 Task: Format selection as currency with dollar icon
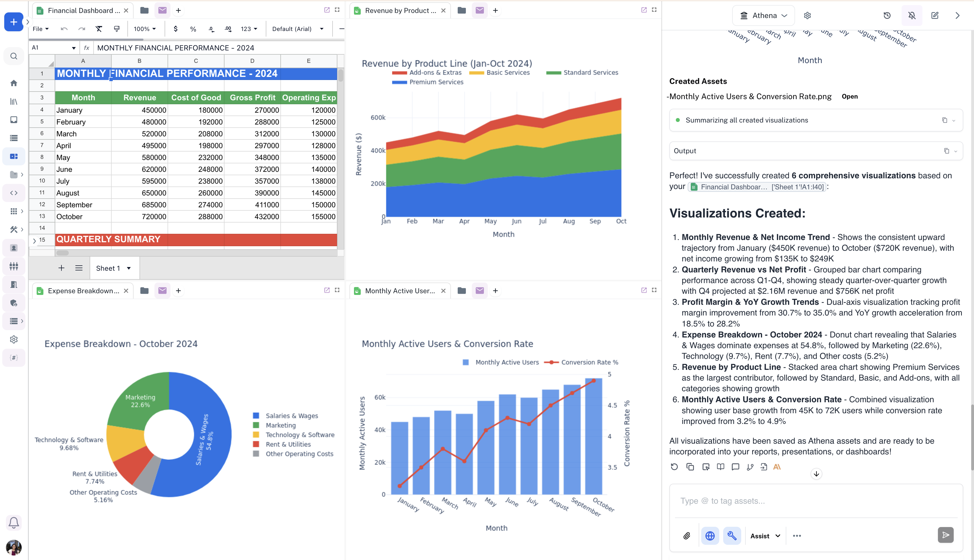coord(175,29)
